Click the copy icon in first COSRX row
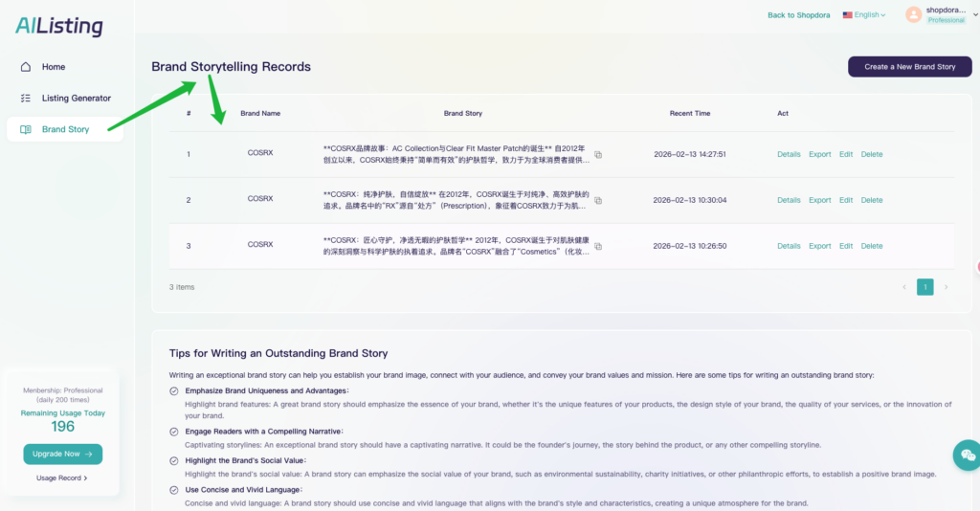Screen dimensions: 980x511 [x=598, y=155]
